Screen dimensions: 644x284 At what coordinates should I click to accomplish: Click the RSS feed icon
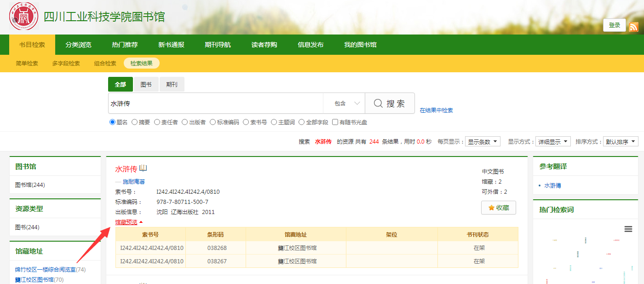pos(633,27)
